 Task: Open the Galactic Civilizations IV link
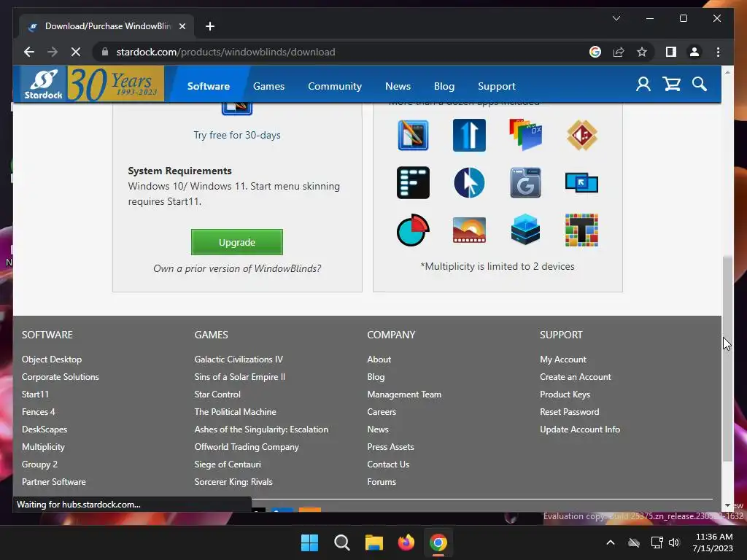(x=239, y=359)
